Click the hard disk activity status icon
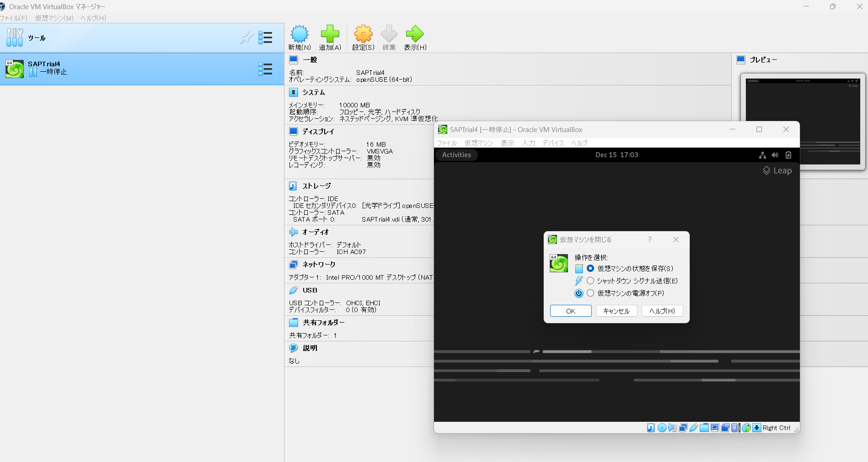 click(x=651, y=428)
